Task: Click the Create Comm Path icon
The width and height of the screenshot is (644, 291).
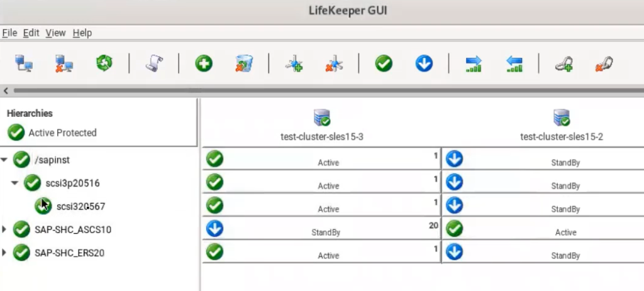Action: [294, 63]
